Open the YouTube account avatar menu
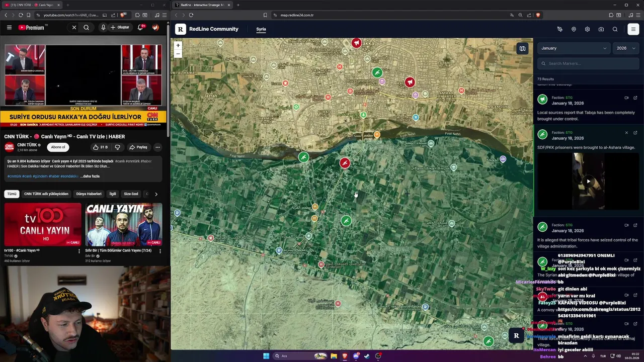 155,28
